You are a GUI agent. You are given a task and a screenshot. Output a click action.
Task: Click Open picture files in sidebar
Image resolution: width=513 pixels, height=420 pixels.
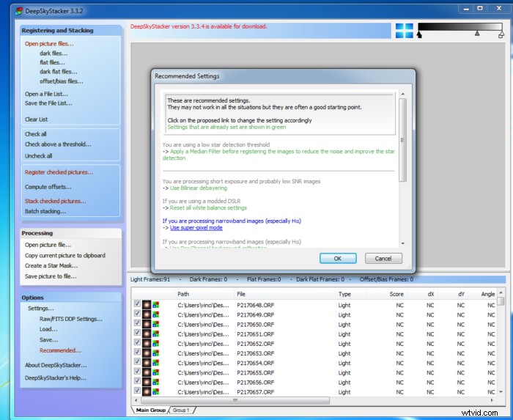[x=49, y=44]
